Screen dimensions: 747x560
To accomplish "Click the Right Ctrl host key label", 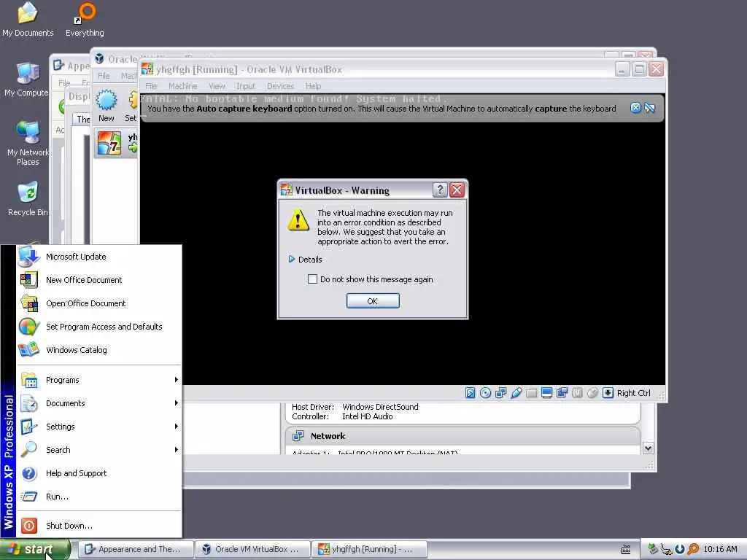I will [x=633, y=393].
